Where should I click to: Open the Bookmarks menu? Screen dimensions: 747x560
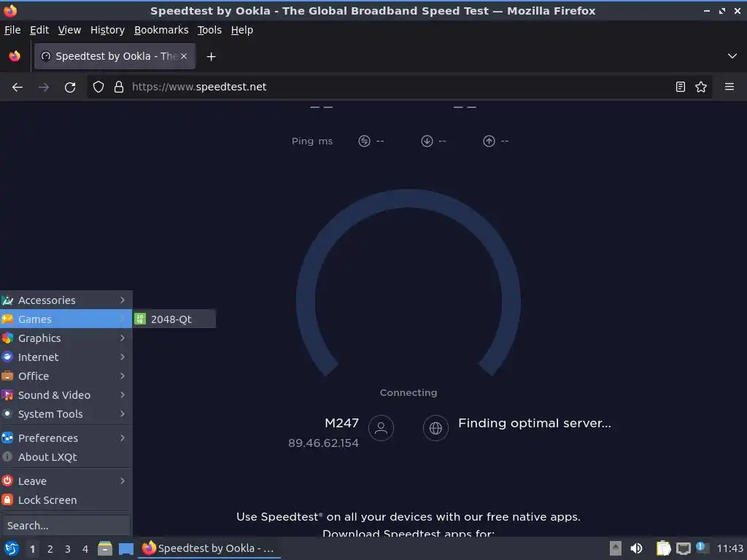pos(161,30)
